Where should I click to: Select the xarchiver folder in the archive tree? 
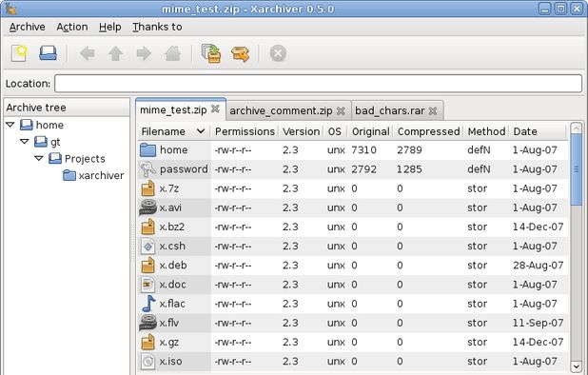coord(93,175)
